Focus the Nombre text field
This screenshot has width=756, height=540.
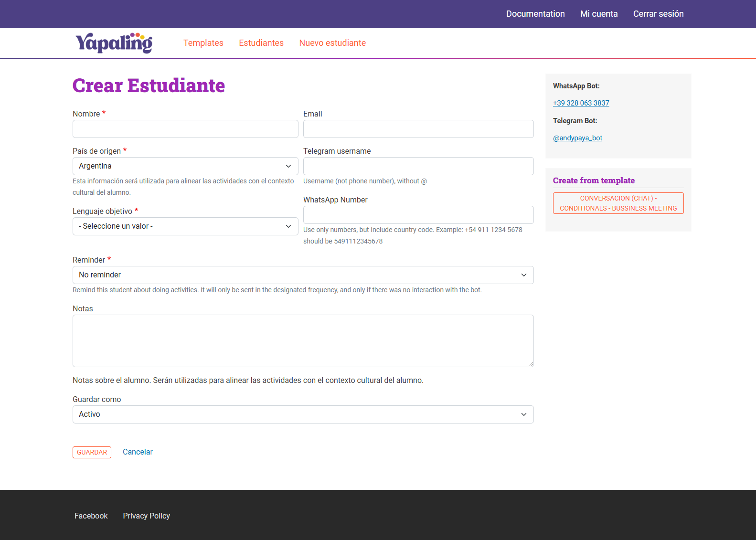pyautogui.click(x=185, y=129)
